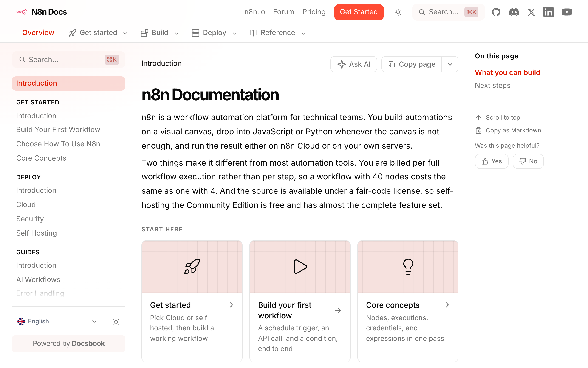Click the UK flag language icon
The height and width of the screenshot is (368, 588).
21,322
